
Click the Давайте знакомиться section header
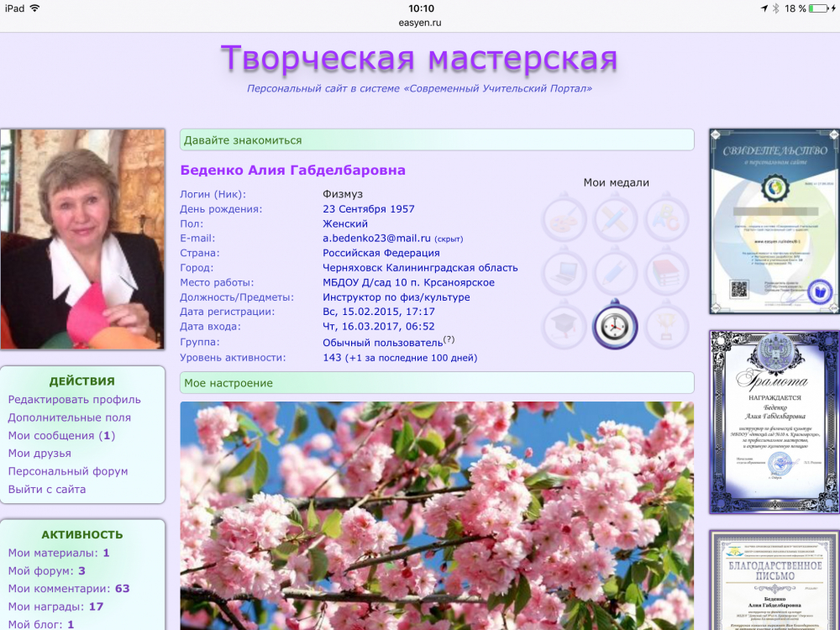coord(437,139)
